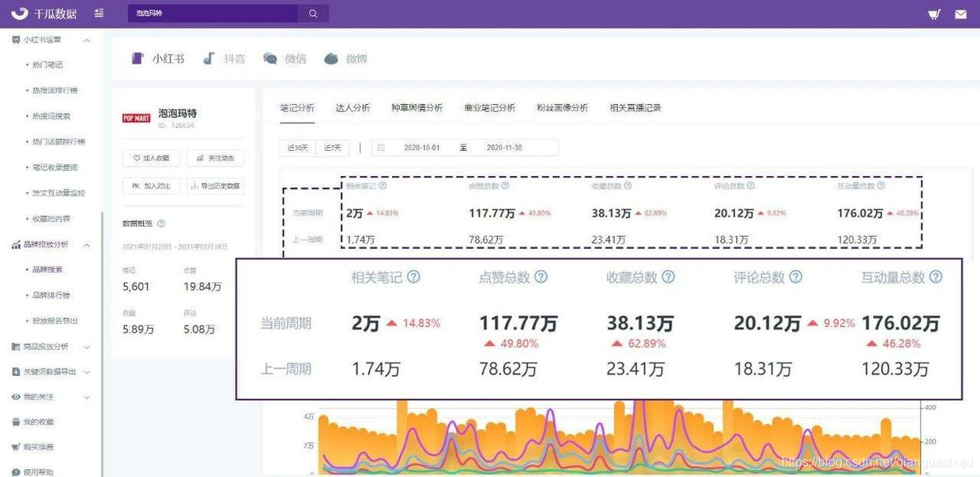This screenshot has width=980, height=477.
Task: Click the search magnifier icon
Action: point(312,13)
